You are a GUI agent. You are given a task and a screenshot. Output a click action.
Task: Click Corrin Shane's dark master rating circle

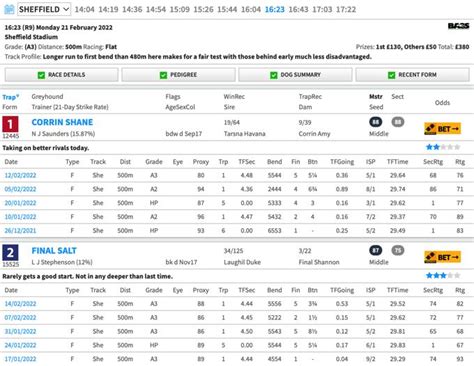pos(376,122)
